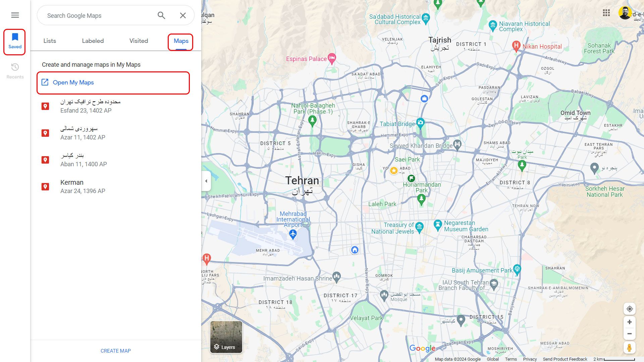
Task: Open the map dated Aban 11, 1400 AP
Action: [x=116, y=160]
